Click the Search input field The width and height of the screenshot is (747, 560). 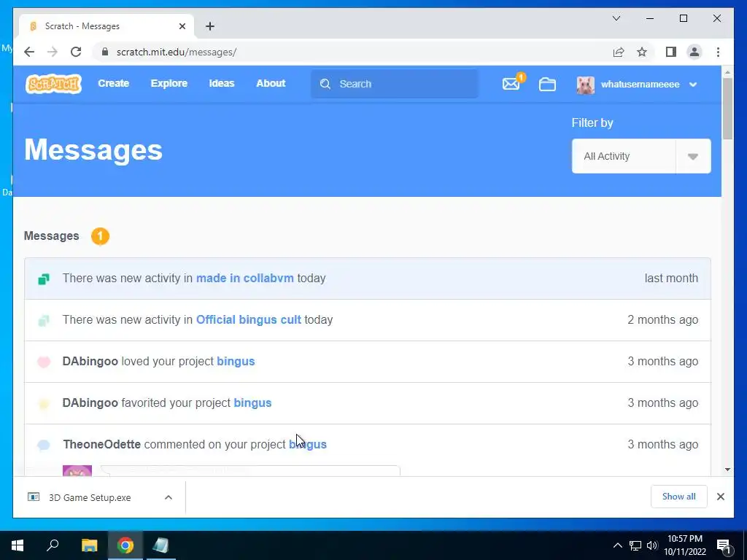tap(395, 84)
